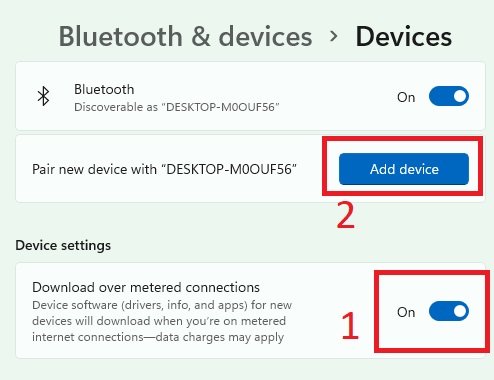Go back to Bluetooth & devices breadcrumb
The image size is (494, 380).
pyautogui.click(x=185, y=36)
